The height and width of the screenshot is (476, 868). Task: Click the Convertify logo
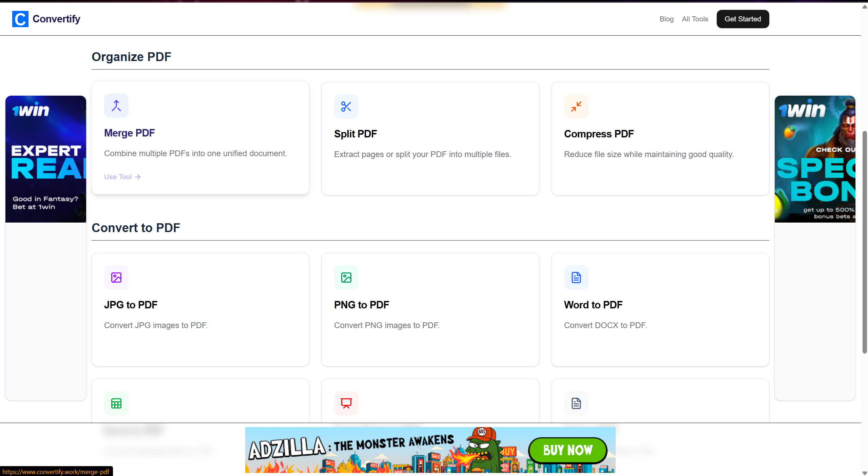click(46, 19)
